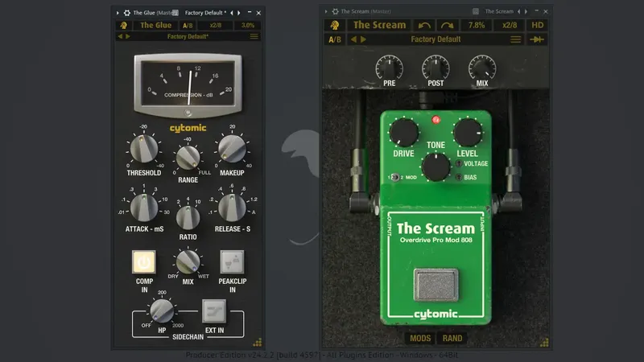Click the Range knob
The height and width of the screenshot is (362, 644).
[x=188, y=157]
